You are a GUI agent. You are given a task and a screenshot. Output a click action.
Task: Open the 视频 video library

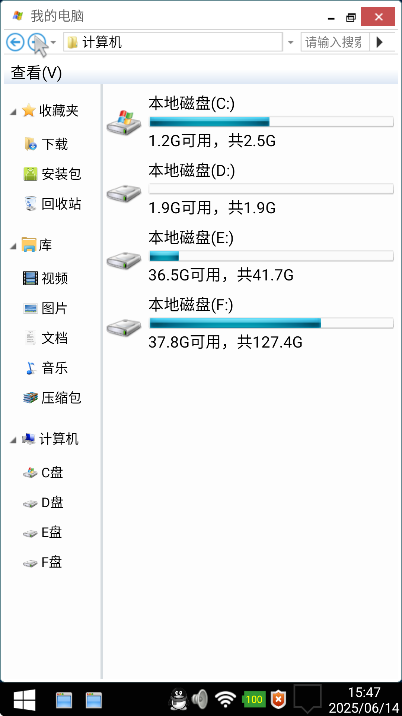46,278
